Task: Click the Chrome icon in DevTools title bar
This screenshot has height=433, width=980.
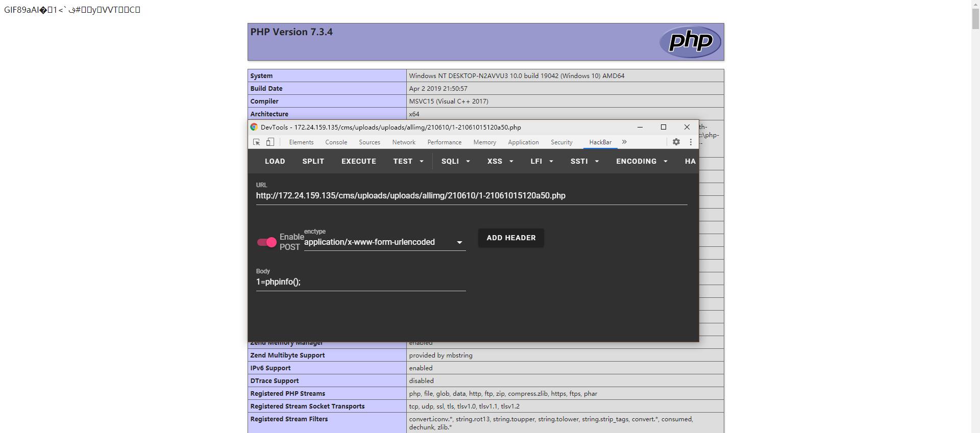Action: click(x=254, y=127)
